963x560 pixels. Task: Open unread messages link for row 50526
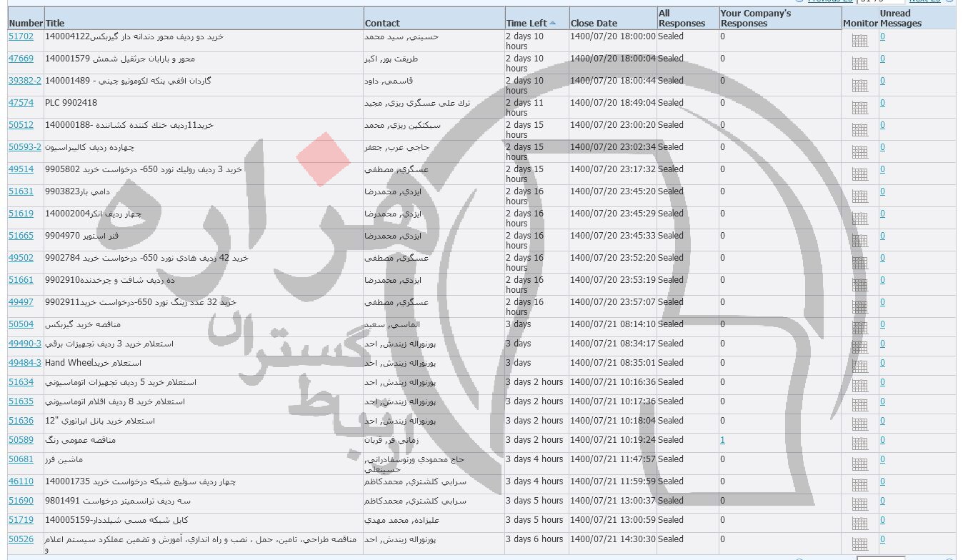tap(882, 539)
